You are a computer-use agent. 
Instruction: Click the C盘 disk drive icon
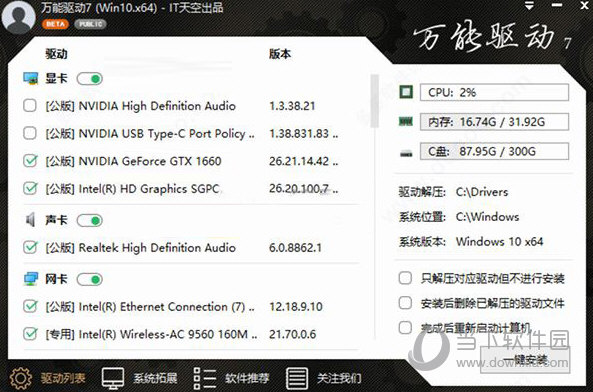(x=406, y=153)
